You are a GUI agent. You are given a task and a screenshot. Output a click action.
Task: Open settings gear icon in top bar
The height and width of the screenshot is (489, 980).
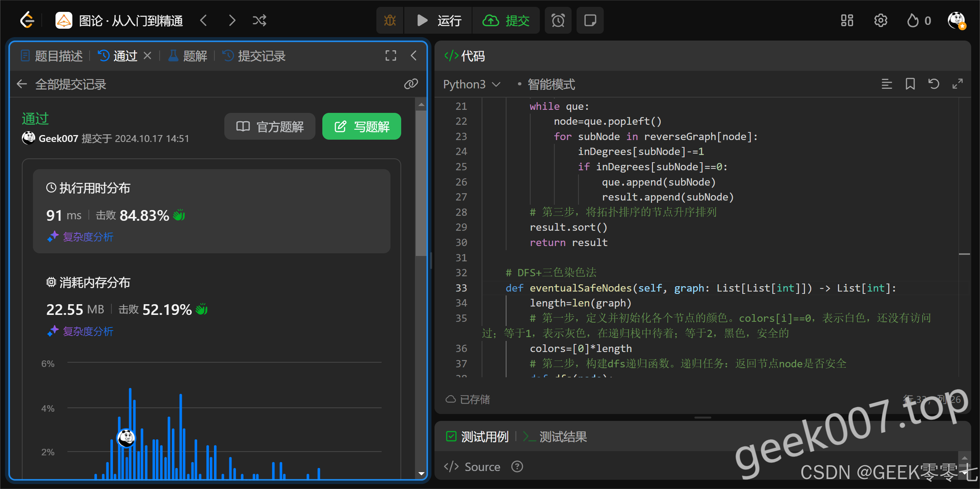[x=880, y=20]
